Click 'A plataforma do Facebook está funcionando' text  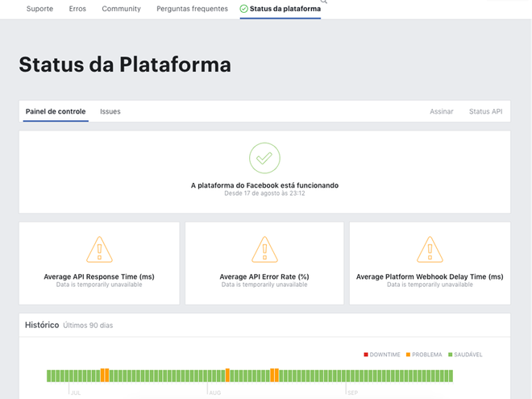coord(264,185)
